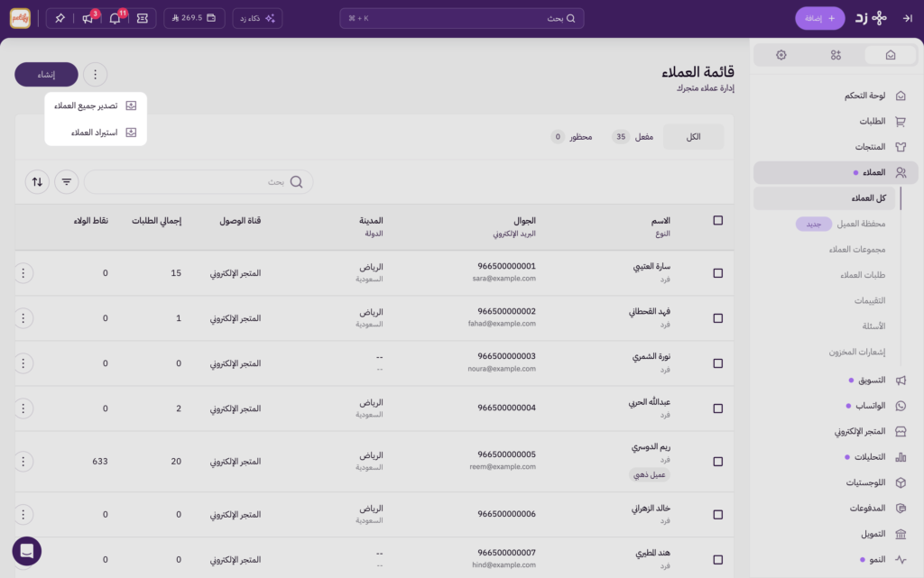Open إشعارات المخزون submenu item
The image size is (924, 578).
pos(857,352)
